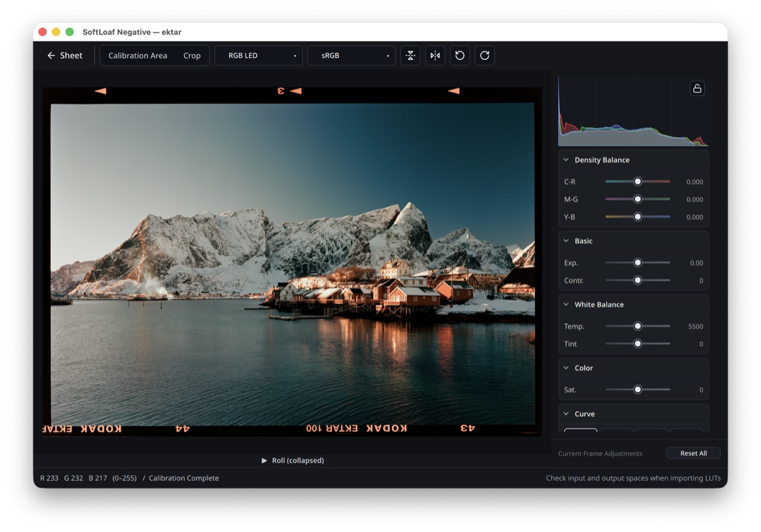Collapse the Color section chevron

566,368
